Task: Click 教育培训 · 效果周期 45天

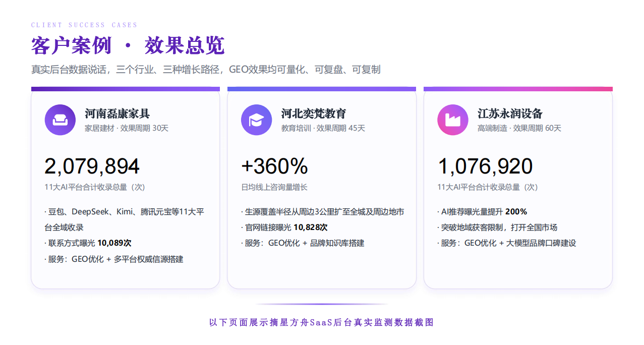Action: [x=323, y=128]
